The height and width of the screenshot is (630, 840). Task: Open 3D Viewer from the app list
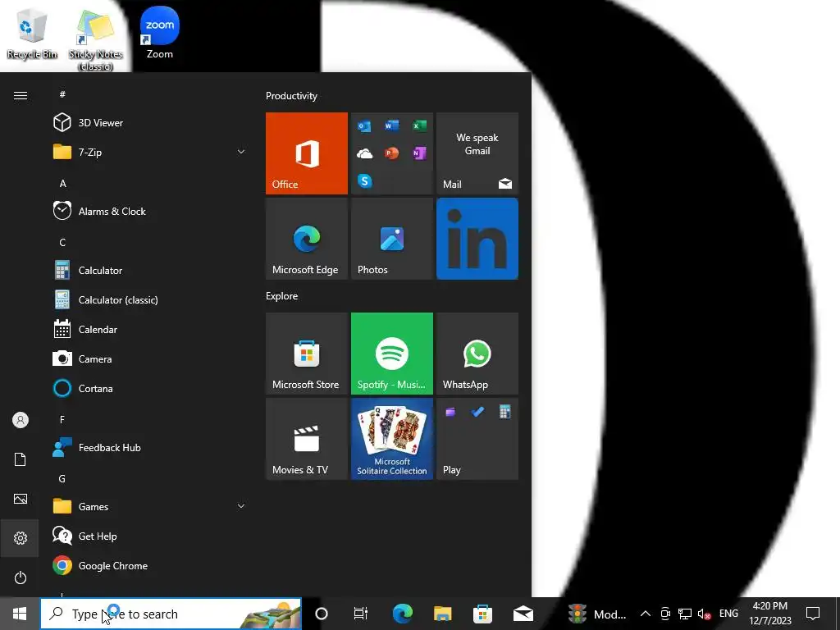coord(149,123)
